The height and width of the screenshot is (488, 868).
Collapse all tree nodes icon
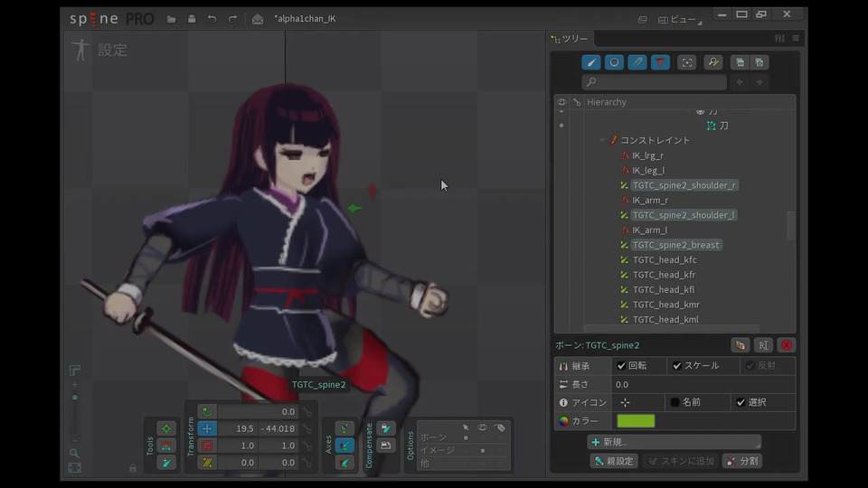pos(741,62)
